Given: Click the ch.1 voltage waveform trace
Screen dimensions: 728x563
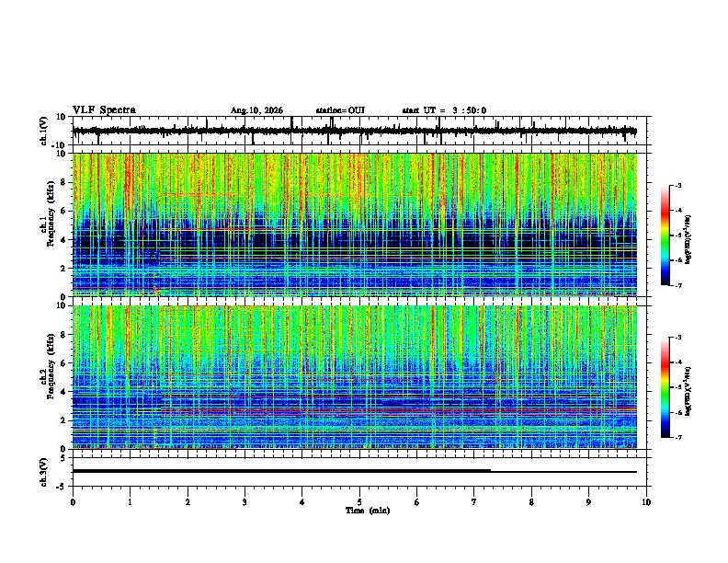Looking at the screenshot, I should (x=354, y=131).
